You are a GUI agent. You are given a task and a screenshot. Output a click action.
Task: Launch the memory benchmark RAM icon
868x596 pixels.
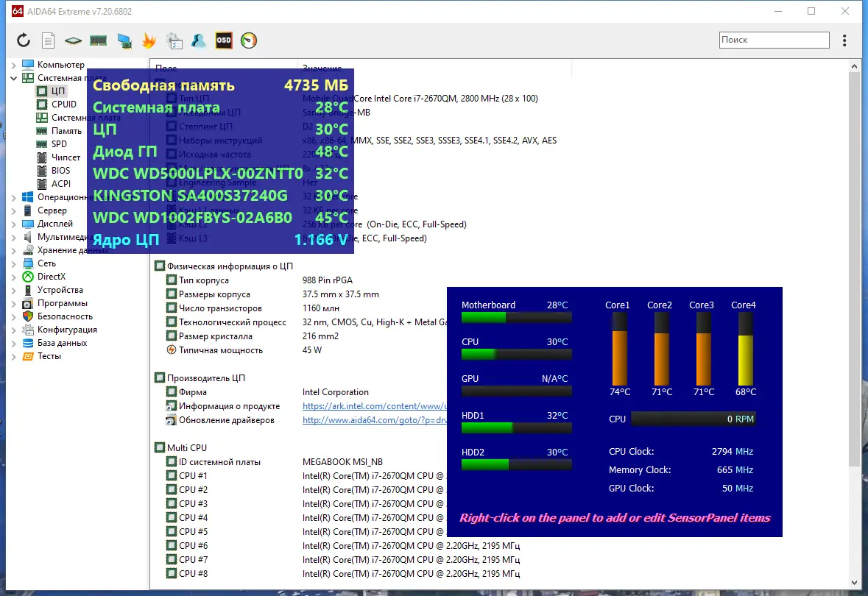pyautogui.click(x=99, y=40)
